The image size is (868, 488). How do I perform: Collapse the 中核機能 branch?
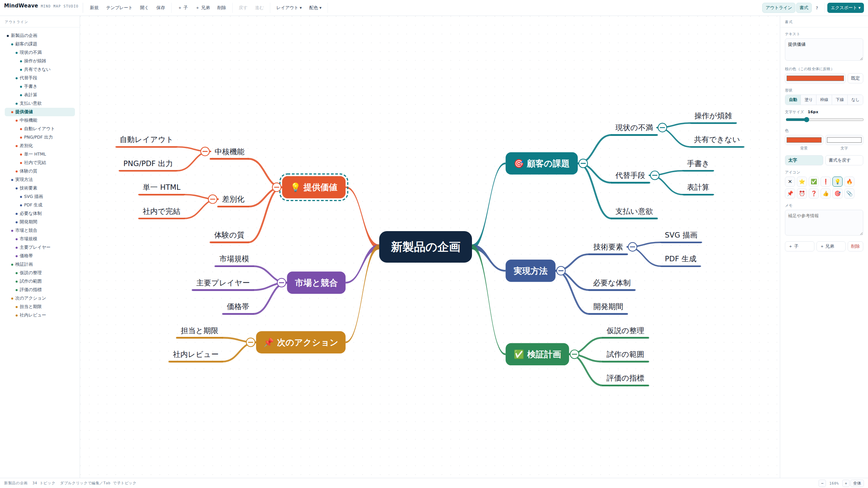pos(205,151)
